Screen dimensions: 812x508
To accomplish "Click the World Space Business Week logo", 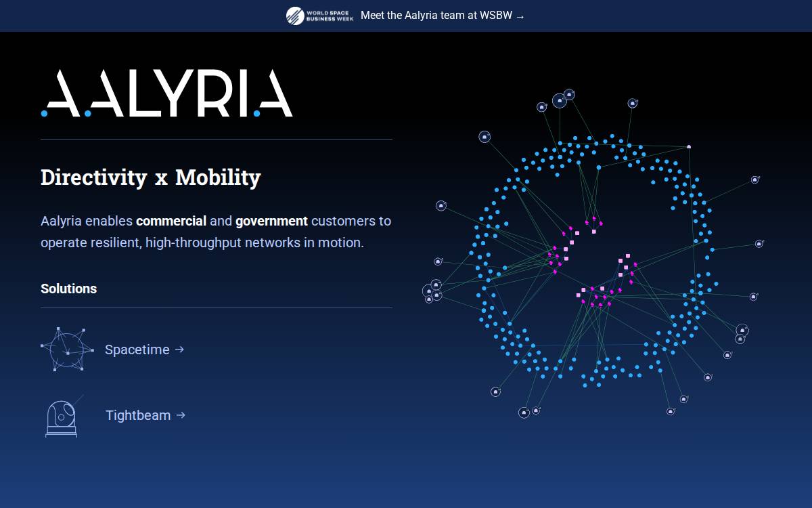I will [x=319, y=16].
